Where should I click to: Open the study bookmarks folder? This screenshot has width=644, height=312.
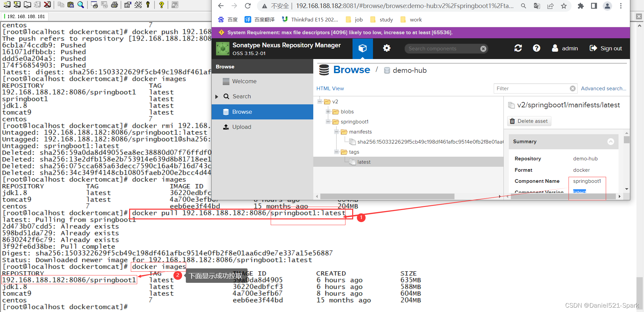point(382,19)
